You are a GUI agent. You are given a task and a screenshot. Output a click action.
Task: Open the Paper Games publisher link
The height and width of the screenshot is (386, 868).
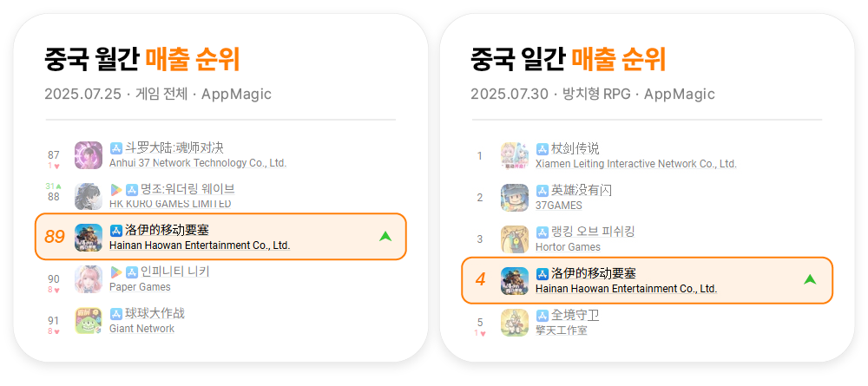pos(140,287)
